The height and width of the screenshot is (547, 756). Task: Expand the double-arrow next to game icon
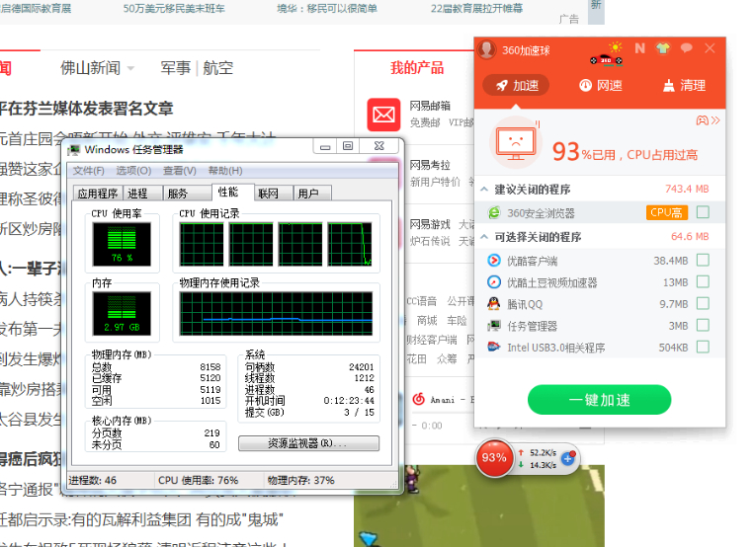[715, 119]
